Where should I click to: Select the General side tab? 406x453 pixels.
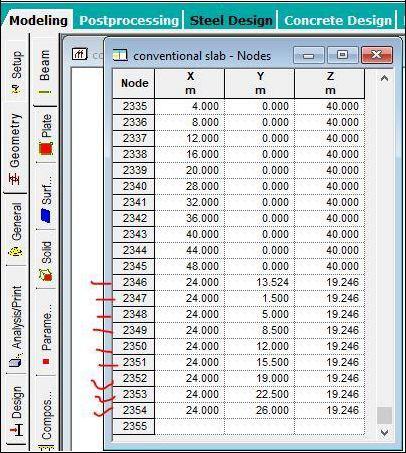tap(16, 229)
